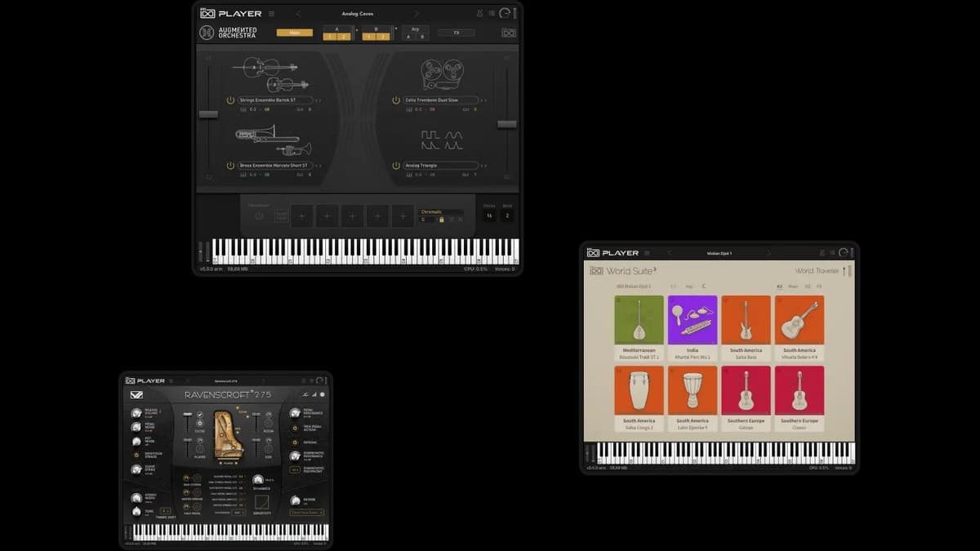Click the Close mic fader in Ravenscroft
980x551 pixels.
coord(188,414)
